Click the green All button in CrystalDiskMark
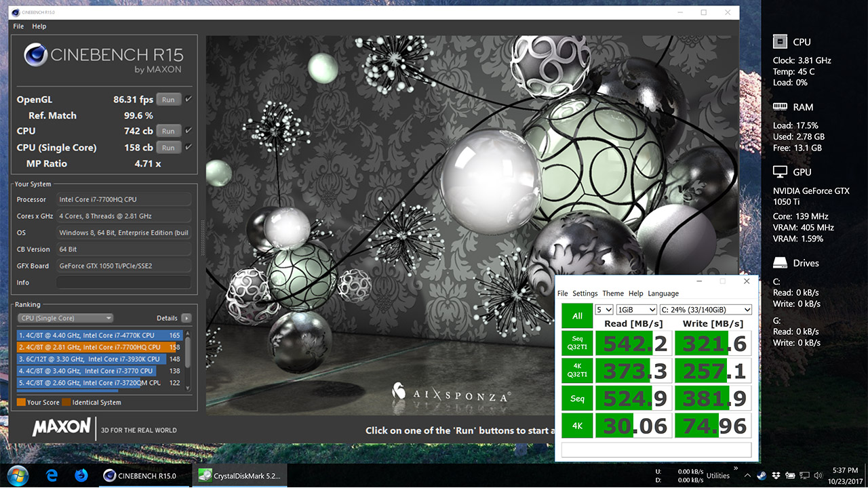The image size is (868, 488). click(x=577, y=316)
